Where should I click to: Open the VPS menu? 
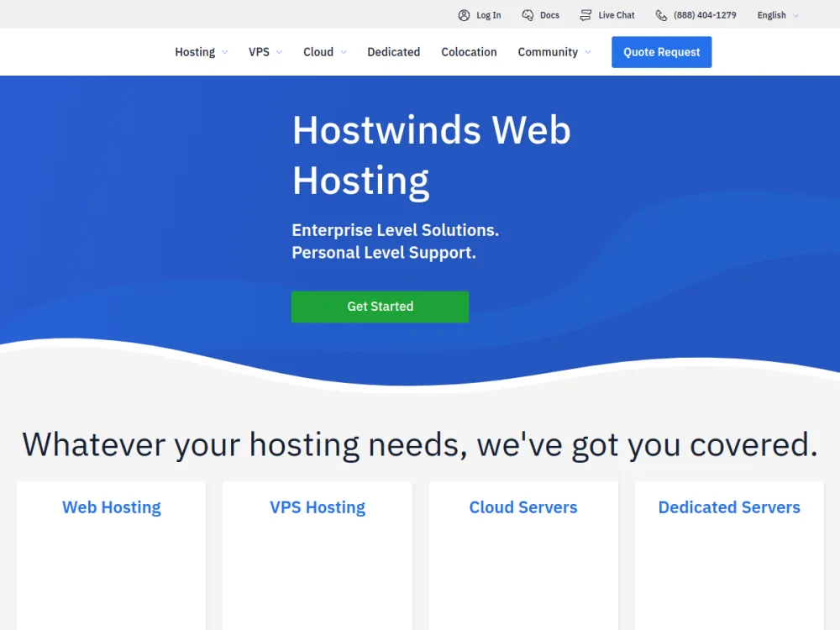pyautogui.click(x=259, y=52)
